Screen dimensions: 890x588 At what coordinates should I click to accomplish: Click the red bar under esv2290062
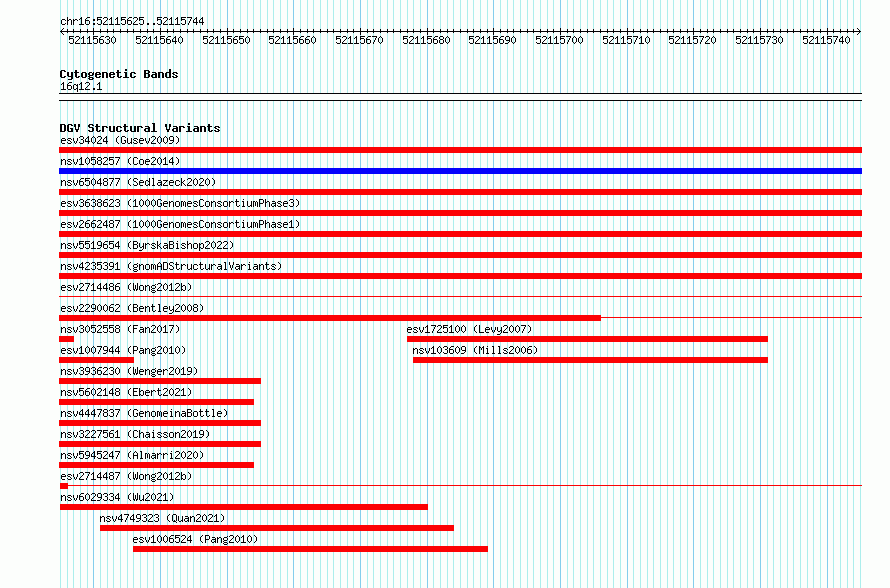[x=330, y=318]
